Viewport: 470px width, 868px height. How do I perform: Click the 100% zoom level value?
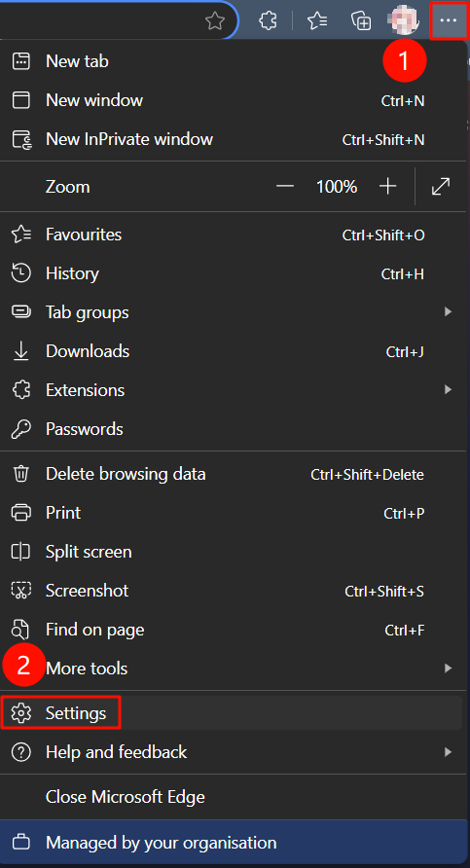pyautogui.click(x=337, y=187)
